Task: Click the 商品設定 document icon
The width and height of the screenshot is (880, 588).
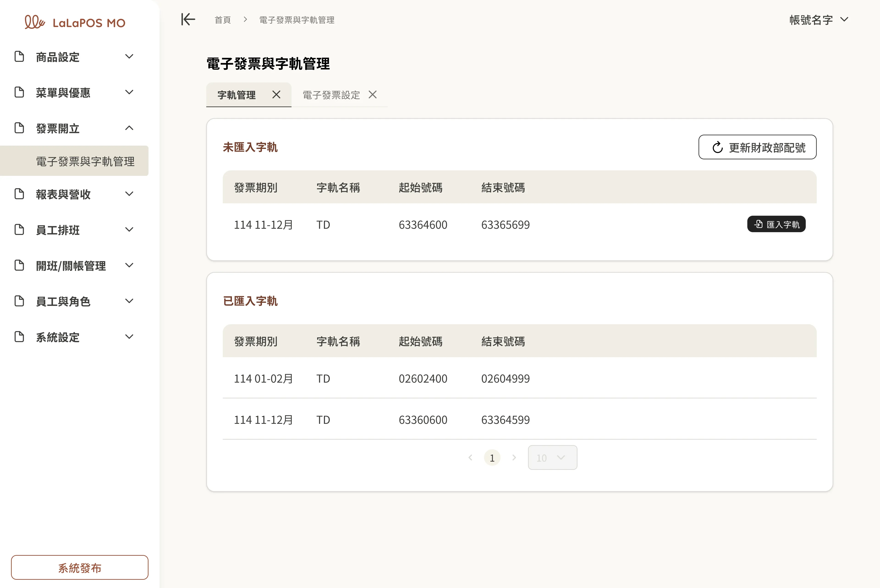Action: 19,57
